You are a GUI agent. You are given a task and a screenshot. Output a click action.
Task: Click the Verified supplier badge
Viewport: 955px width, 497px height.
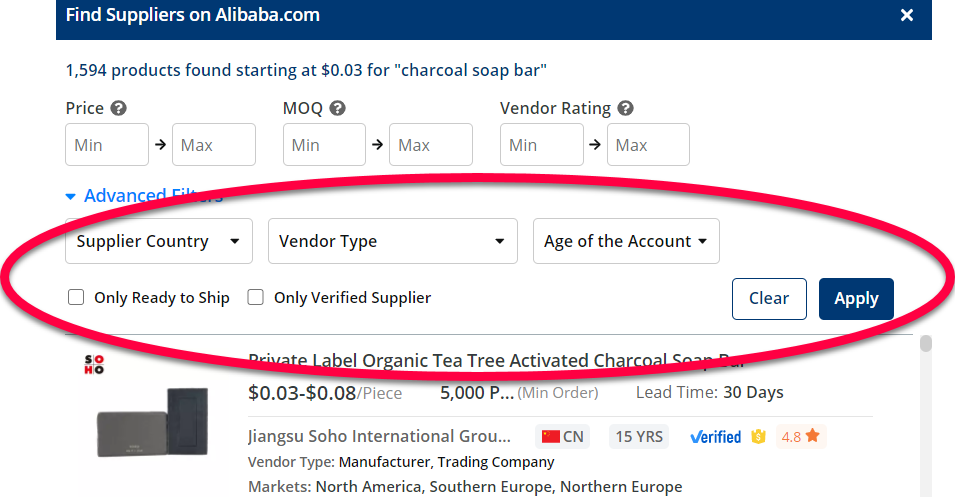tap(715, 437)
